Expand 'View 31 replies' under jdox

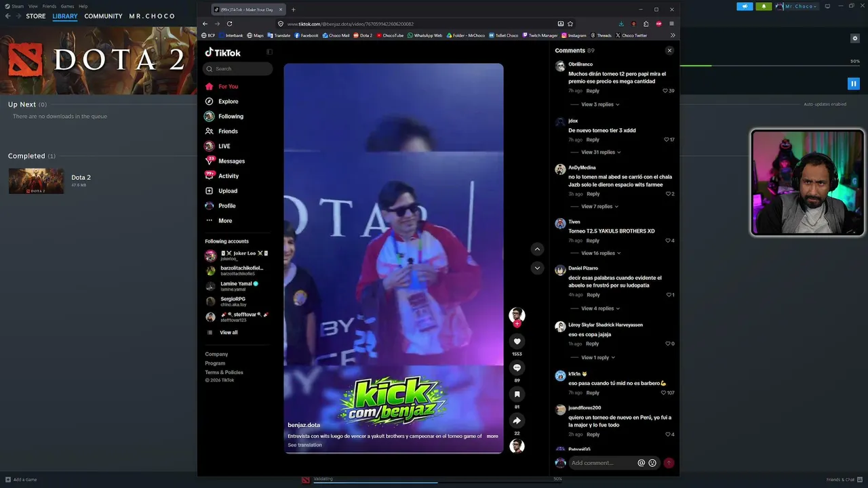(x=601, y=152)
